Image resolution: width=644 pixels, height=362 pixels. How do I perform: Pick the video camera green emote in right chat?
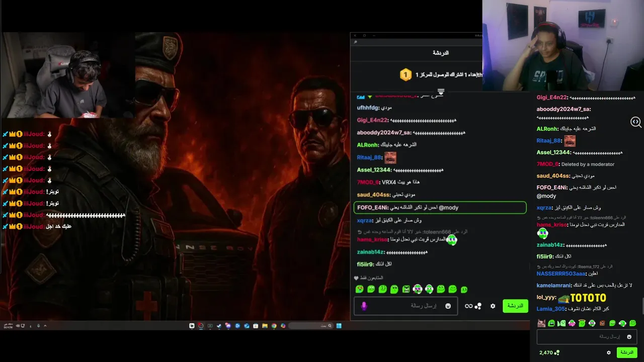pyautogui.click(x=561, y=323)
